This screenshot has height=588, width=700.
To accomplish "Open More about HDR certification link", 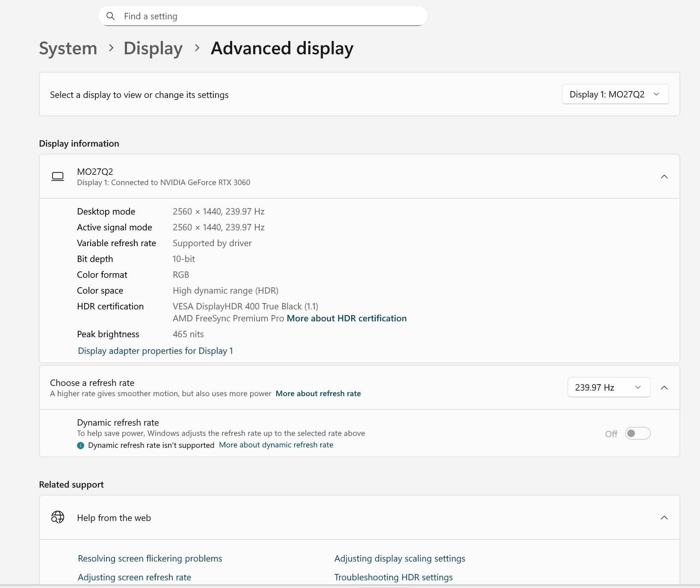I will pyautogui.click(x=346, y=318).
